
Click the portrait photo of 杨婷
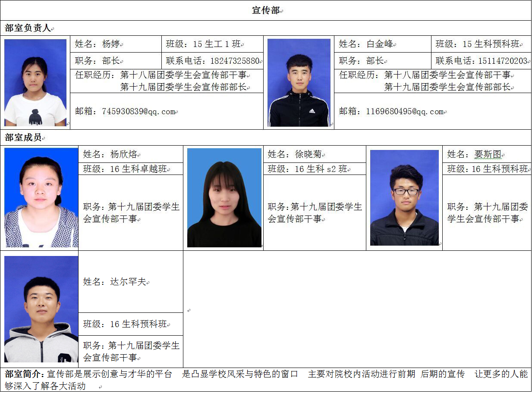tap(35, 83)
